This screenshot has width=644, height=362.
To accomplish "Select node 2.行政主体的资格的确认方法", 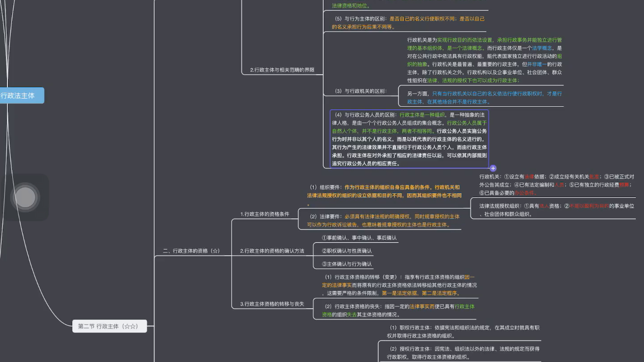I will click(272, 251).
